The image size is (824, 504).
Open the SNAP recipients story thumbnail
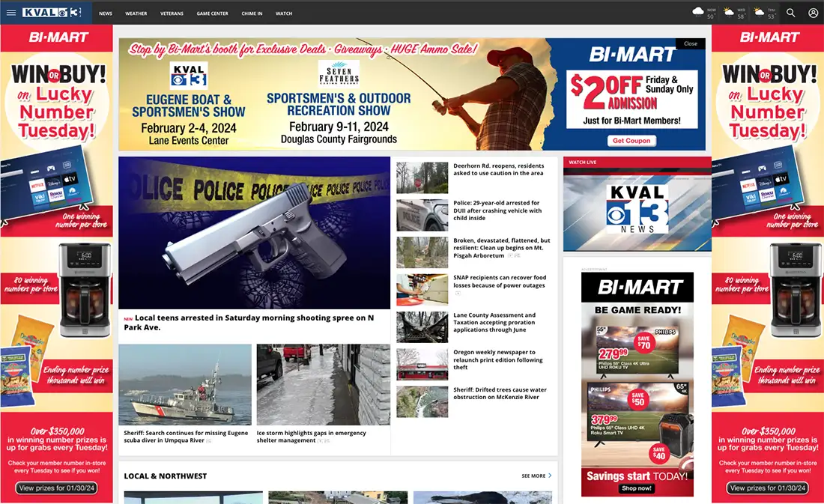tap(422, 290)
